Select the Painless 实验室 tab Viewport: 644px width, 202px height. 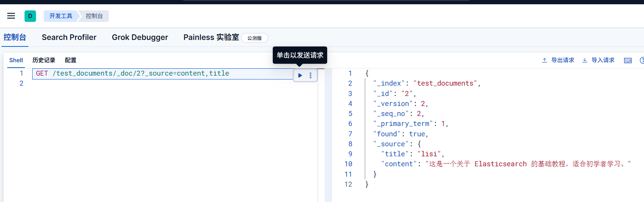coord(211,37)
